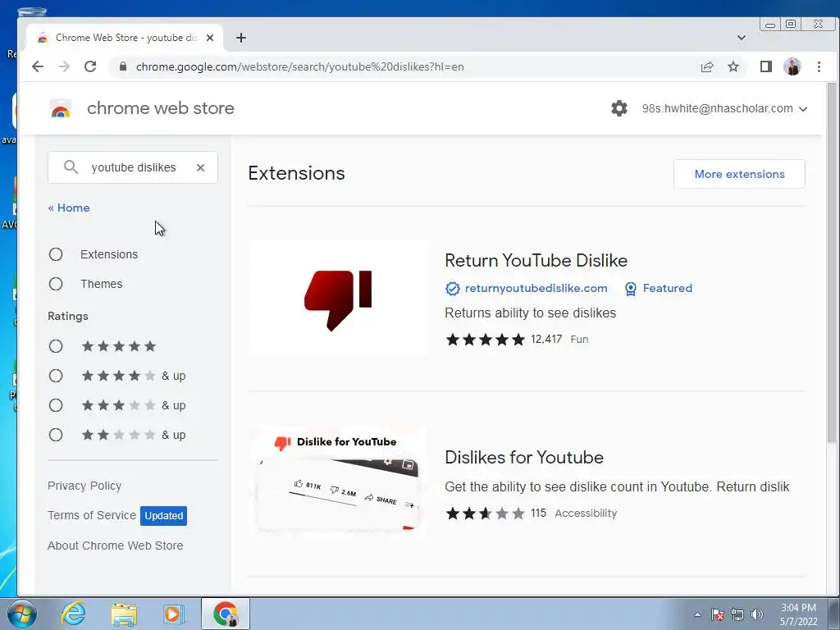Click the search field with youtube dislikes

click(x=134, y=167)
